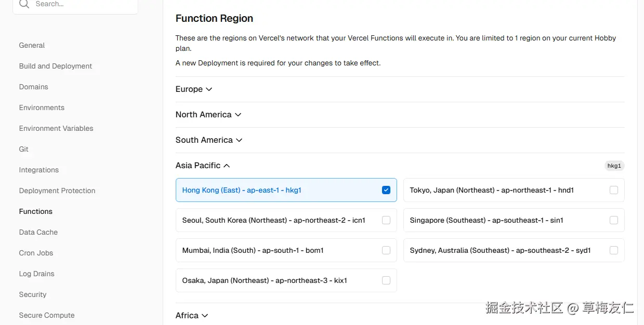Click the search magnifier icon
This screenshot has width=644, height=325.
pos(23,4)
